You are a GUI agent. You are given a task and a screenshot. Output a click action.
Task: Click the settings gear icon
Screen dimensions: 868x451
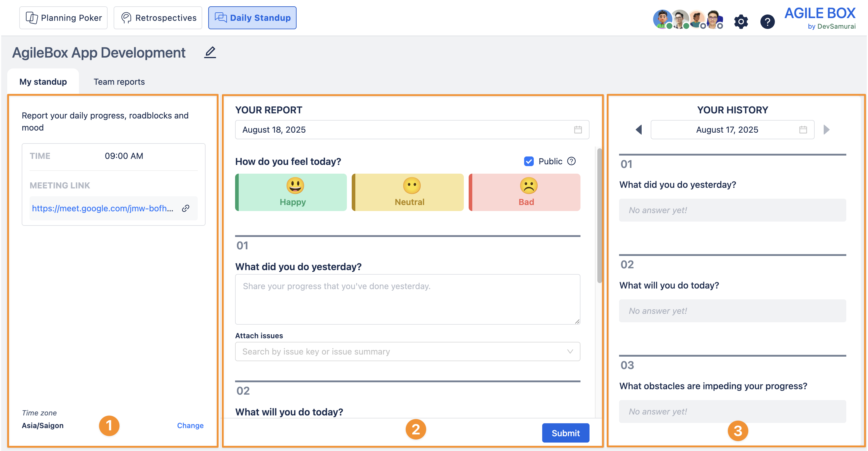[x=741, y=22]
